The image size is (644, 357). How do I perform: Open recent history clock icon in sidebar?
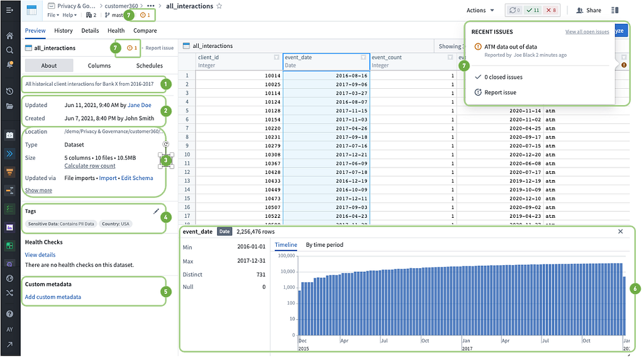9,91
